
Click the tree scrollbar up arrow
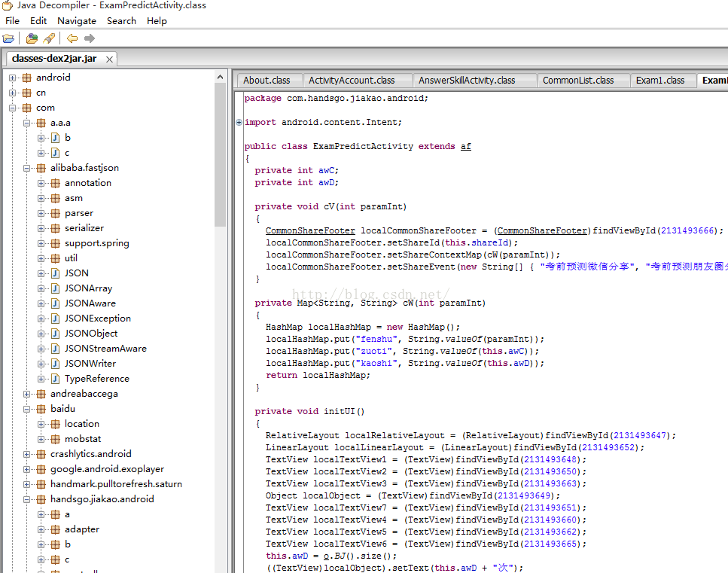coord(220,77)
